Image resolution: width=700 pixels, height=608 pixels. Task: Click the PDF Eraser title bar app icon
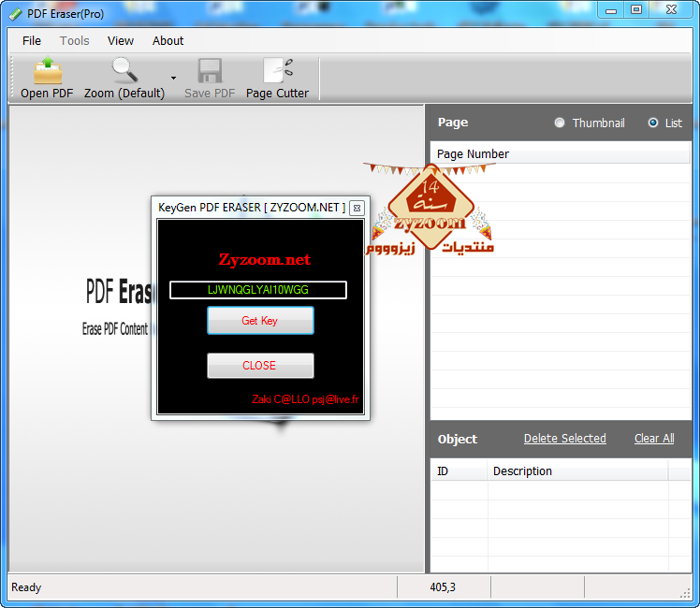[15, 14]
